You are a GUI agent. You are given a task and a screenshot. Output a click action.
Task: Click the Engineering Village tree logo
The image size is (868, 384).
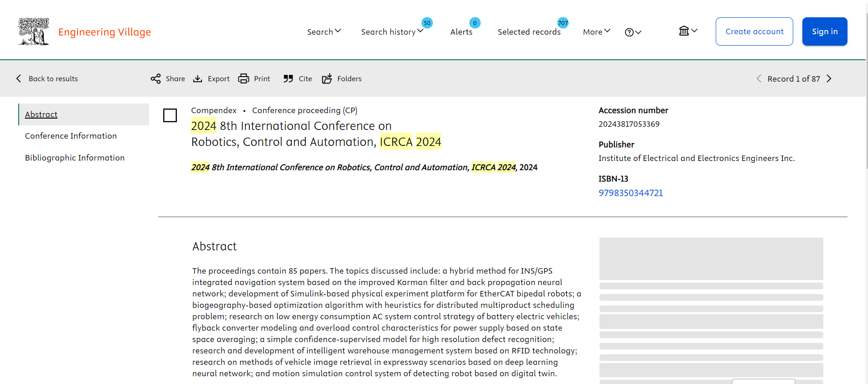(34, 31)
